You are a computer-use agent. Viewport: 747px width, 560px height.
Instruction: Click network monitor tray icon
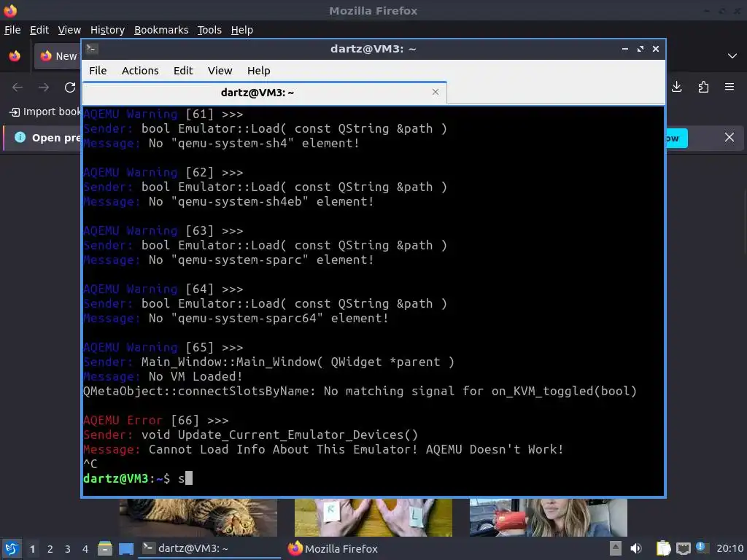683,549
